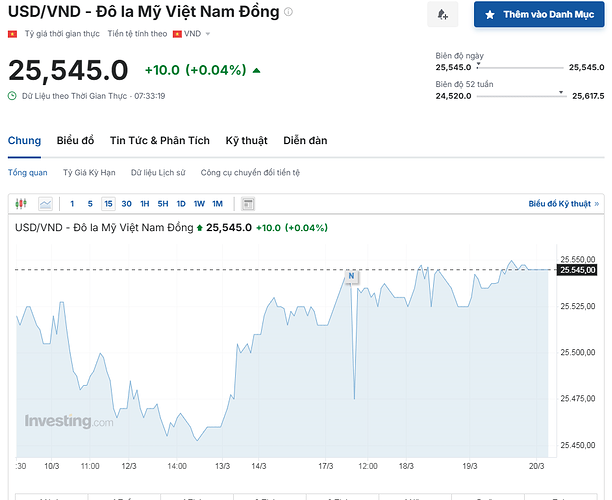612x500 pixels.
Task: Switch to Tin Tức & Phân Tích tab
Action: 160,141
